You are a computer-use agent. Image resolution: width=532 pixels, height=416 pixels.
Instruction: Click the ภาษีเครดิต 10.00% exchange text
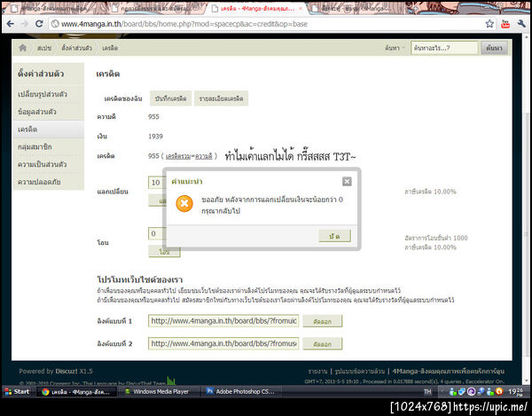[x=430, y=192]
